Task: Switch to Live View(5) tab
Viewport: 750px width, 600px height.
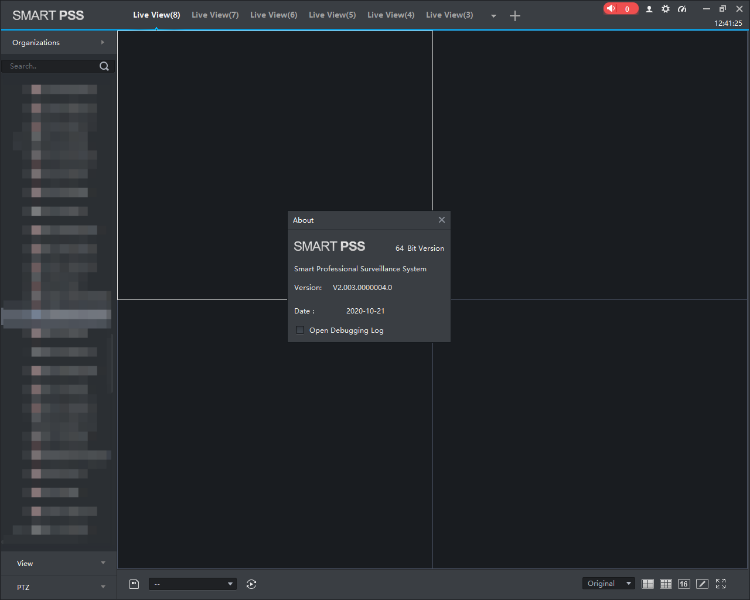Action: point(332,15)
